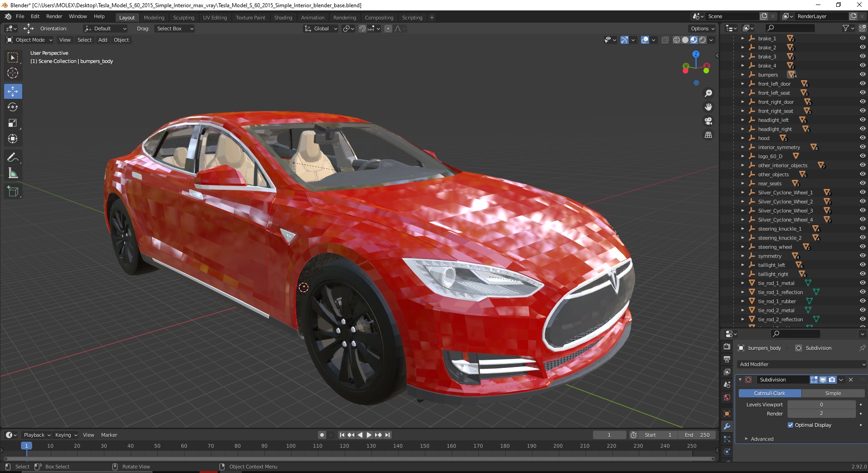868x473 pixels.
Task: Toggle visibility of hood in outliner
Action: coord(863,138)
